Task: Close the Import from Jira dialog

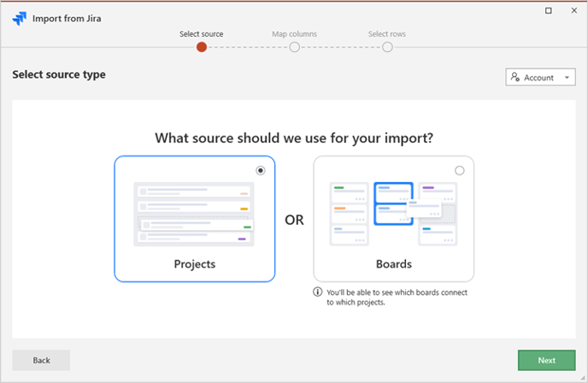Action: tap(574, 10)
